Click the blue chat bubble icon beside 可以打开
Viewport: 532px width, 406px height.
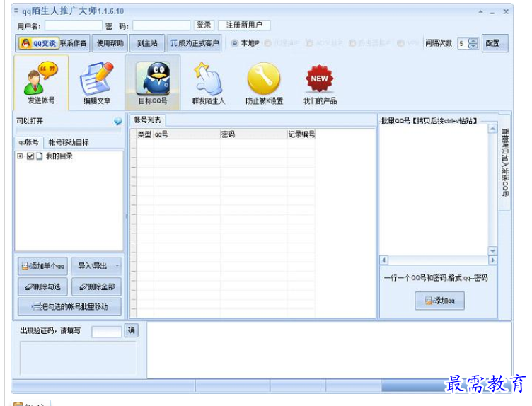[x=117, y=121]
